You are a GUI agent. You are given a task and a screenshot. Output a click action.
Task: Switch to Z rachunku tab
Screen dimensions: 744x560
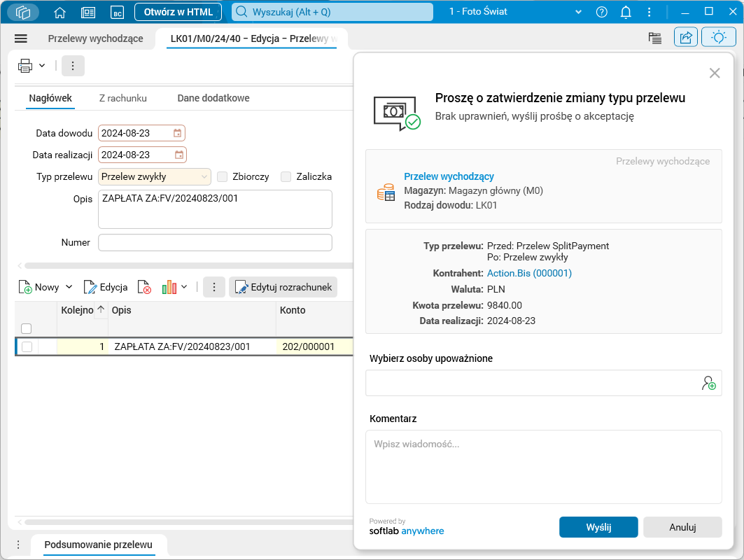click(123, 98)
